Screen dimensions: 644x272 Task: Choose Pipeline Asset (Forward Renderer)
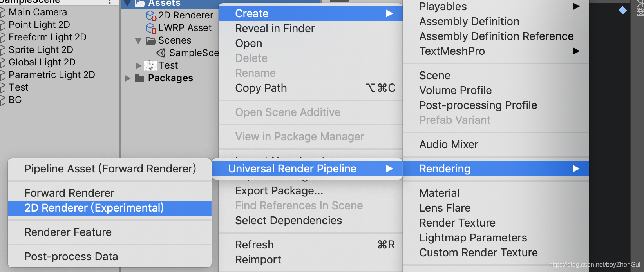pyautogui.click(x=110, y=169)
